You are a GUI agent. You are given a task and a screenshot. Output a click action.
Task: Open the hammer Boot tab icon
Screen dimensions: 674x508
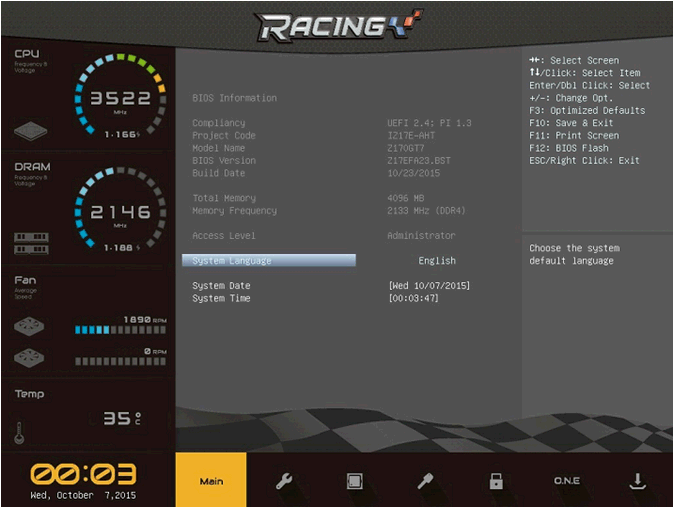[x=425, y=481]
